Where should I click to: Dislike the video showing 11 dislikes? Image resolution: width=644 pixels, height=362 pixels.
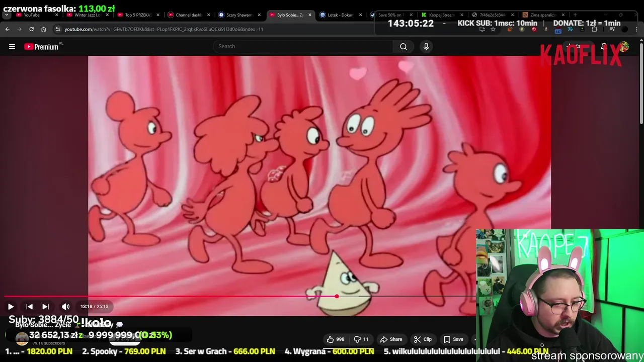click(361, 339)
